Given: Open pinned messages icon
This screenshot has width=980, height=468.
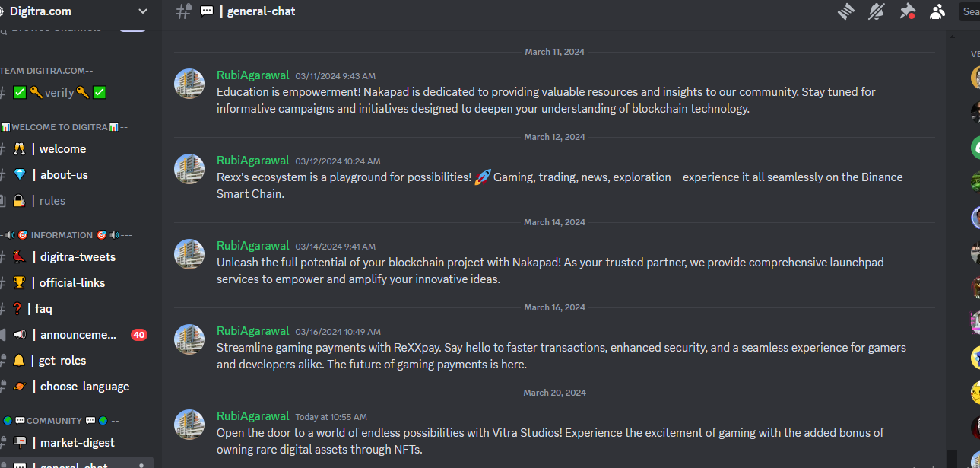Looking at the screenshot, I should 907,11.
